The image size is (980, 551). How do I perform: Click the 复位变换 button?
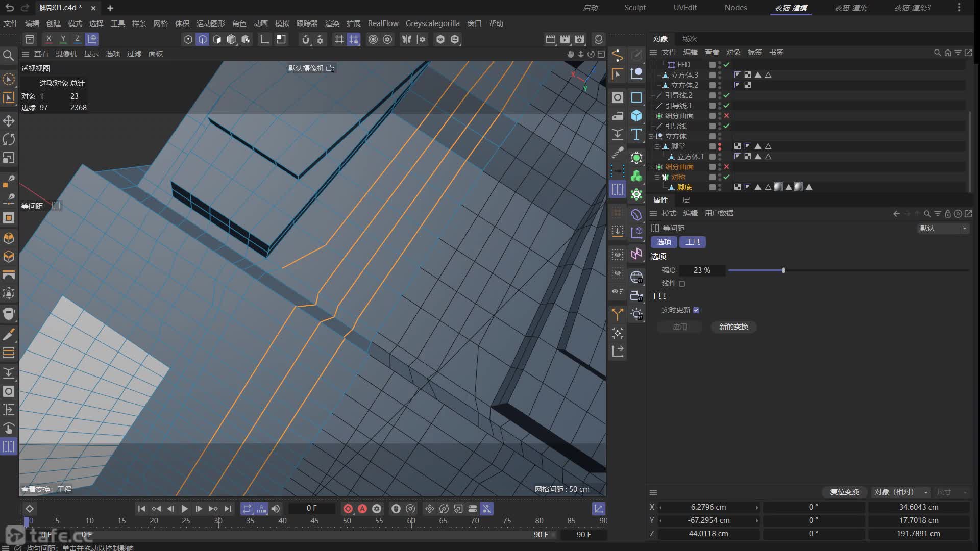[x=845, y=492]
